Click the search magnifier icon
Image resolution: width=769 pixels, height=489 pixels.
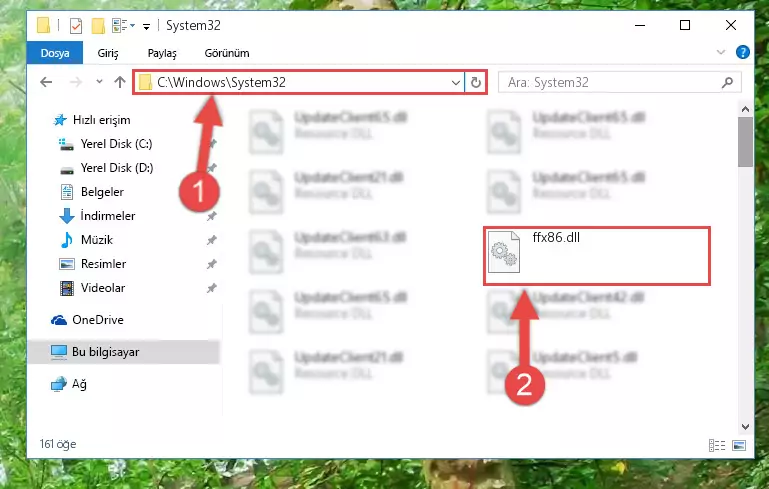tap(727, 82)
